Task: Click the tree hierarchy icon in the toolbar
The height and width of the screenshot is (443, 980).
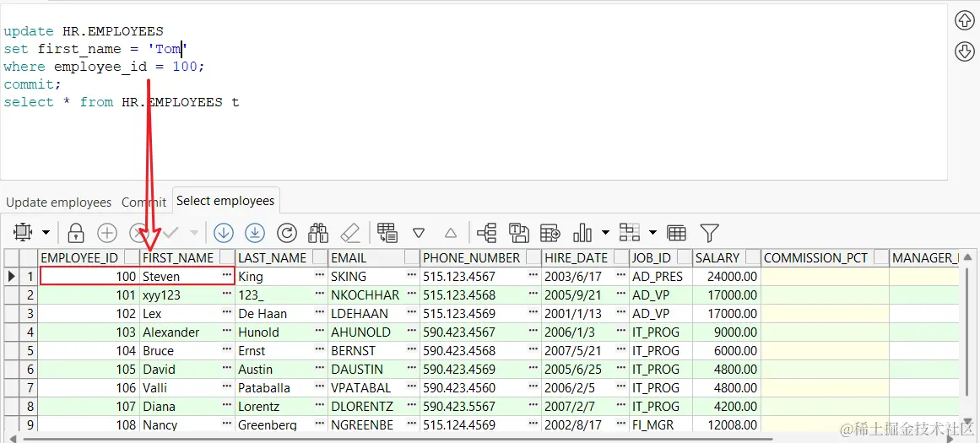Action: (487, 233)
